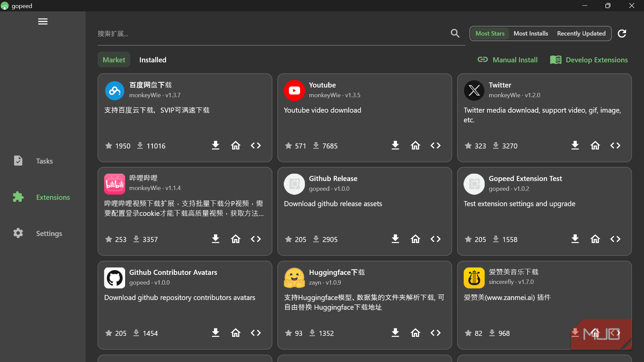Click the Youtube extension logo
Screen dimensions: 644x362
coord(294,90)
